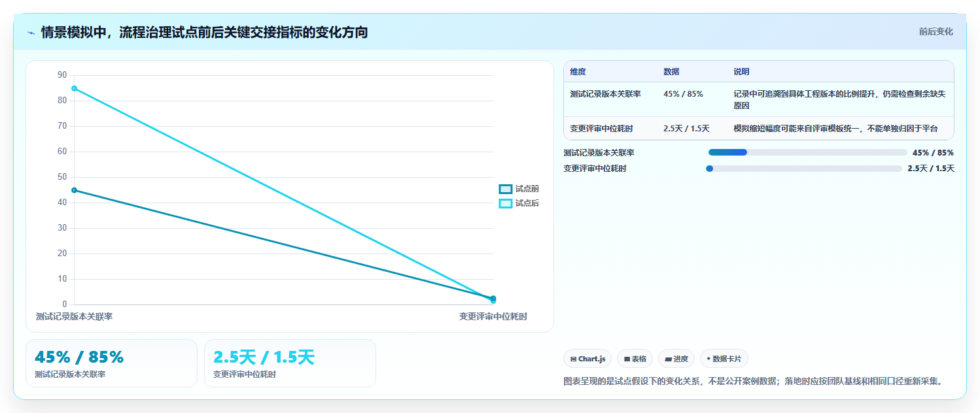The height and width of the screenshot is (413, 980).
Task: Click the 试点前 data point at 45
Action: pyautogui.click(x=74, y=190)
